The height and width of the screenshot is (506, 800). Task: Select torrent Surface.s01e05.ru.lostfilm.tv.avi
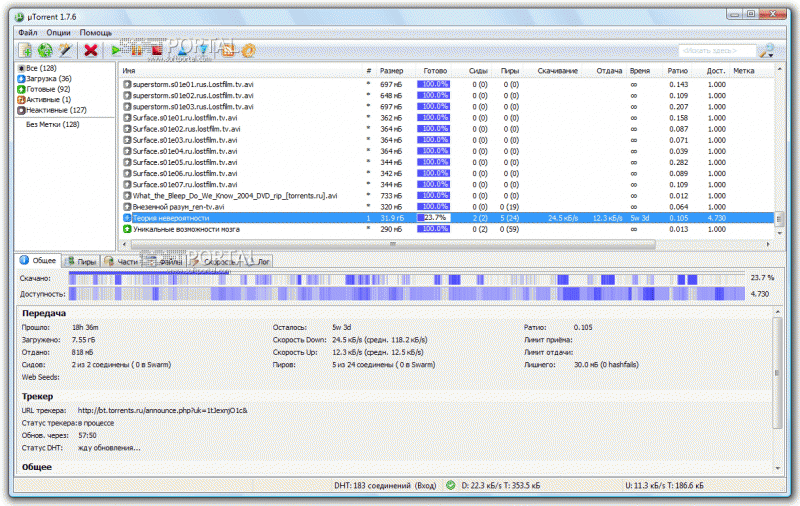click(x=447, y=162)
